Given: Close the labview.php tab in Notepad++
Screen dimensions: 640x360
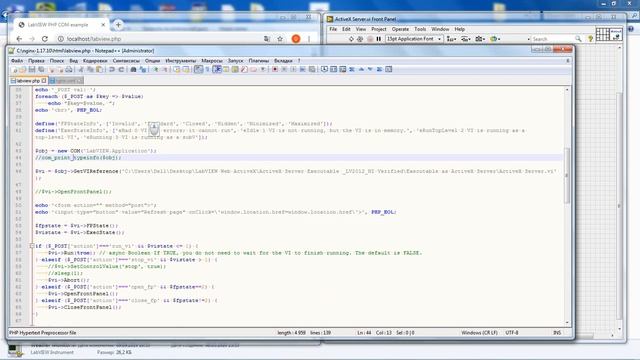Looking at the screenshot, I should tap(44, 81).
